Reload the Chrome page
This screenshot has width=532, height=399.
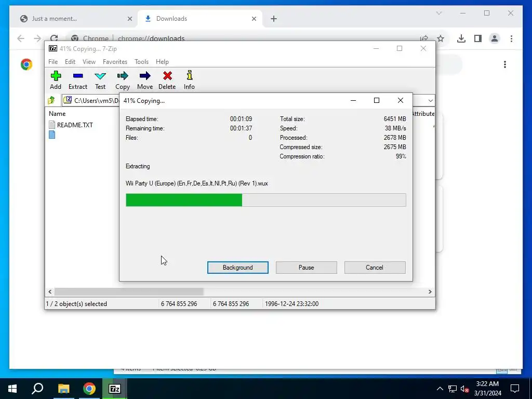pos(54,38)
